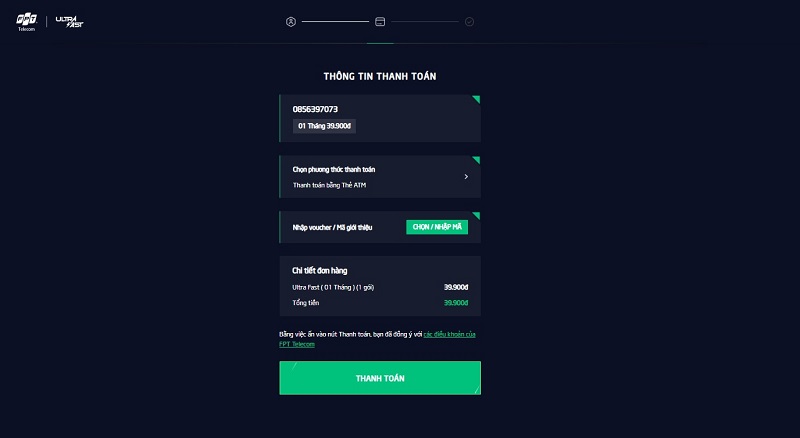Click the checkmark completion step icon

click(469, 21)
